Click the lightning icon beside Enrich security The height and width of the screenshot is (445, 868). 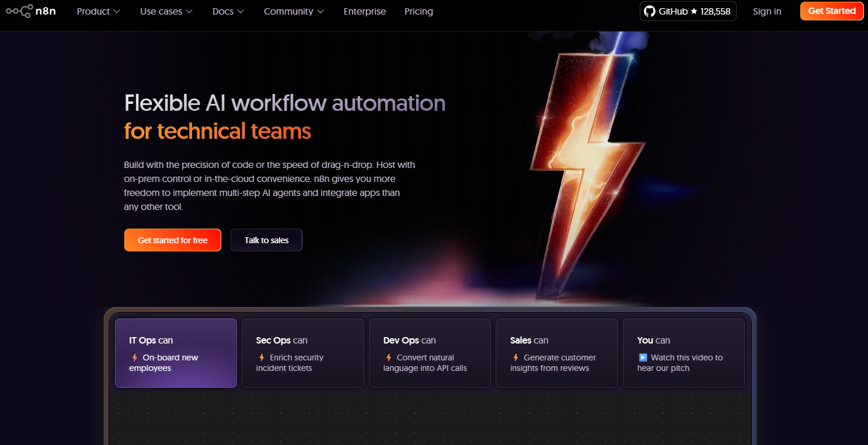point(262,358)
